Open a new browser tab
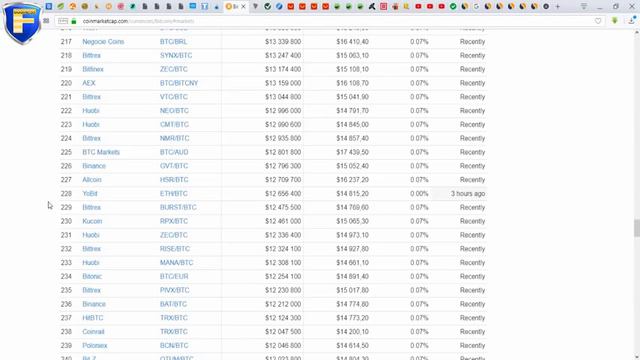This screenshot has height=360, width=640. [558, 7]
